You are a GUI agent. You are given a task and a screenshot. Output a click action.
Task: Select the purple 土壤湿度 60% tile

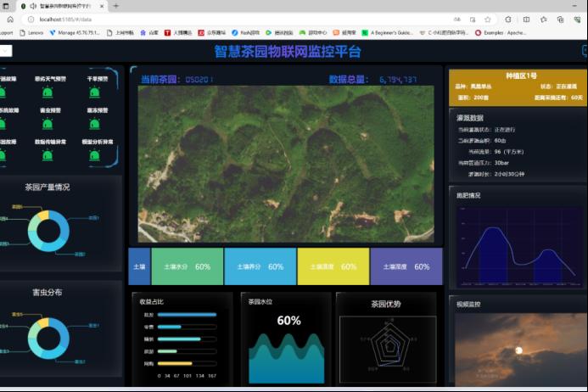tap(406, 266)
